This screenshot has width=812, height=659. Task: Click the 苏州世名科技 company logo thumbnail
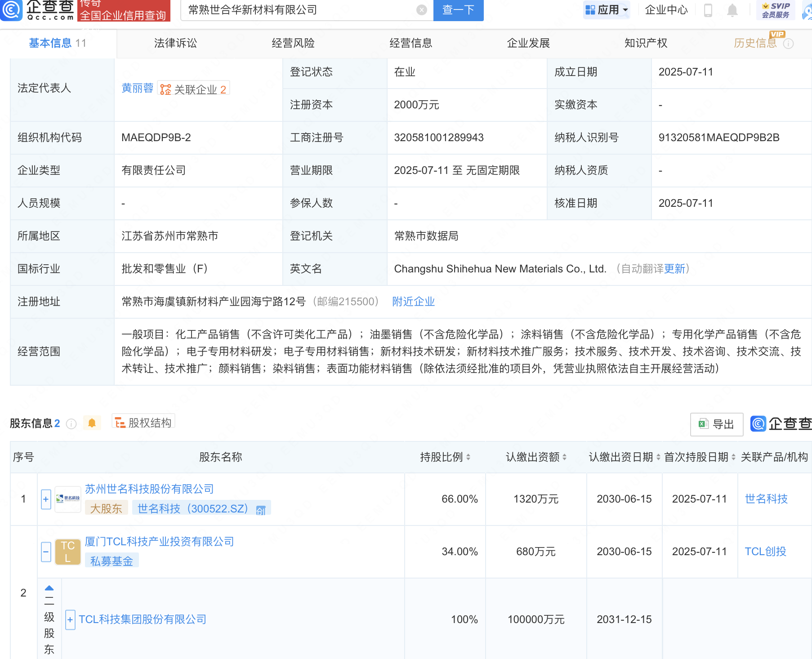(68, 499)
